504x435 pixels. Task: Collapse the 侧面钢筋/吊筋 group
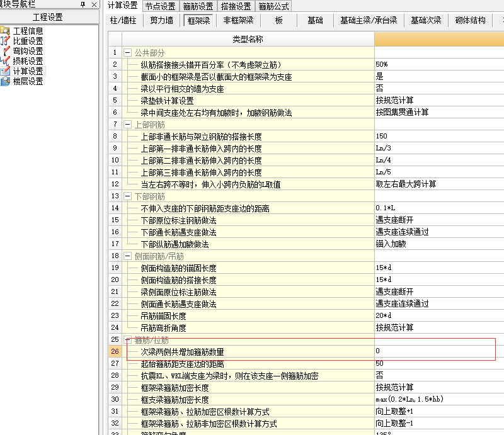(x=128, y=256)
